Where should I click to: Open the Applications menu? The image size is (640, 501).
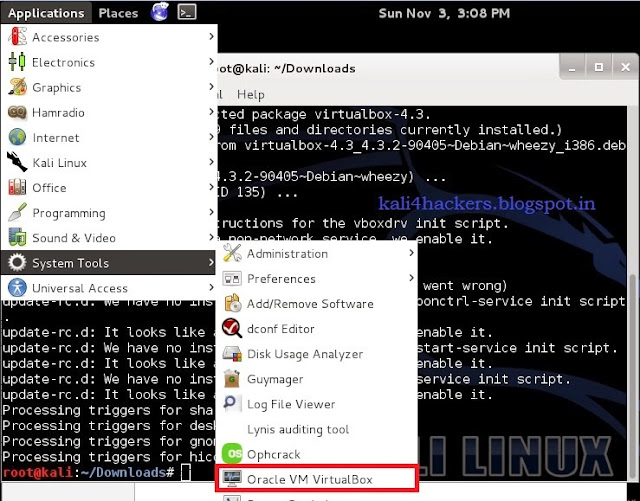pyautogui.click(x=46, y=13)
